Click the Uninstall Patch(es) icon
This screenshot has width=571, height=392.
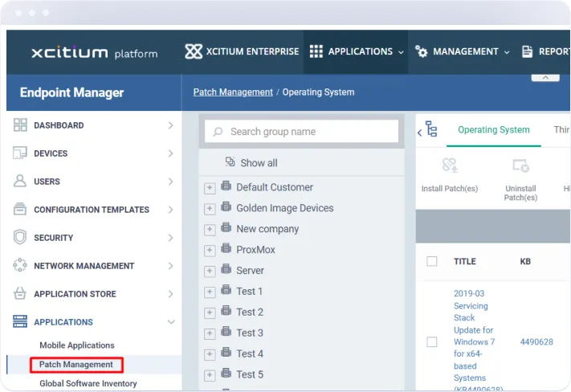pos(520,166)
